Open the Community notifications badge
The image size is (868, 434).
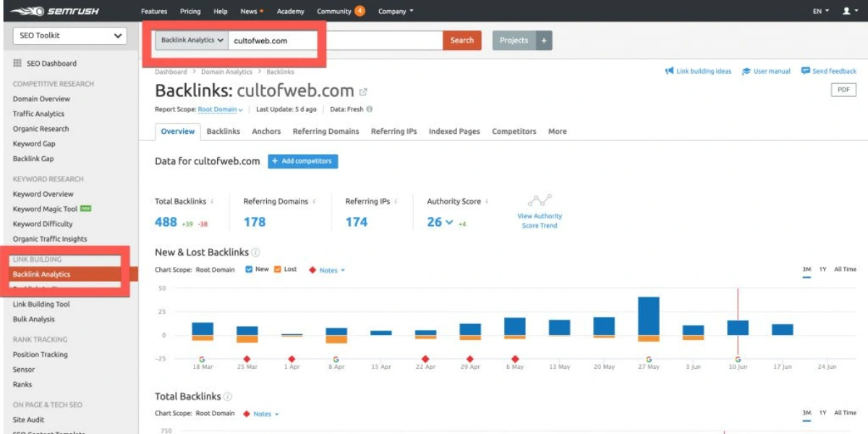pos(359,11)
